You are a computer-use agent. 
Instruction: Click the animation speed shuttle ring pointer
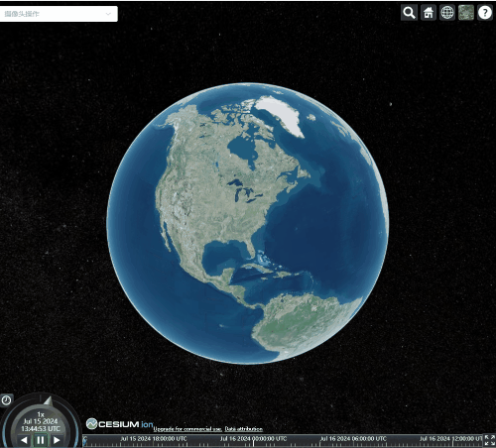point(49,400)
